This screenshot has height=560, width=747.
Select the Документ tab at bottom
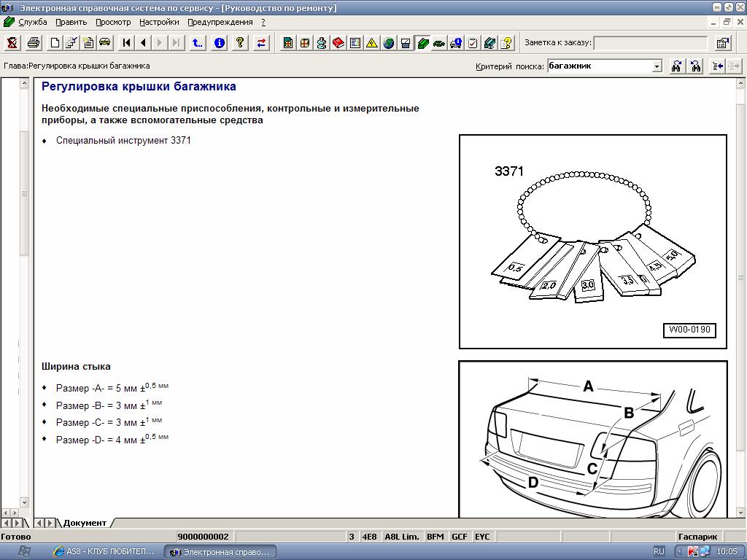[x=85, y=523]
